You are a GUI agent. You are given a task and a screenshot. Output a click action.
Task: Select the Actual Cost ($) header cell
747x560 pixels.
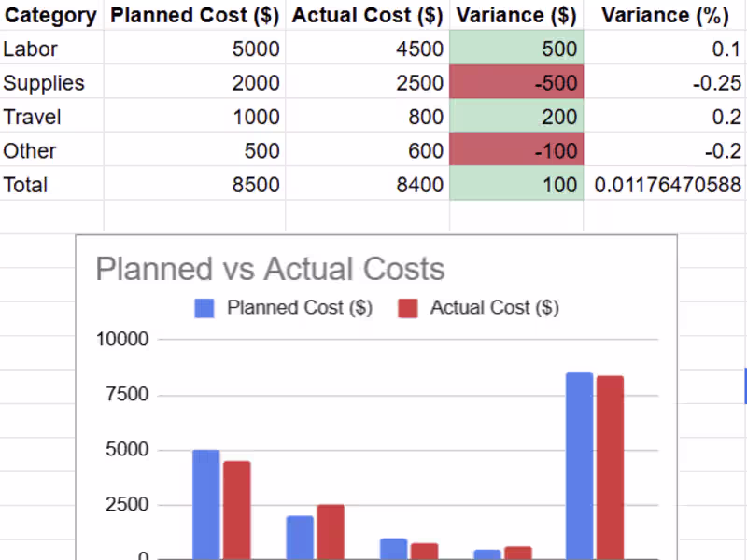pos(367,15)
